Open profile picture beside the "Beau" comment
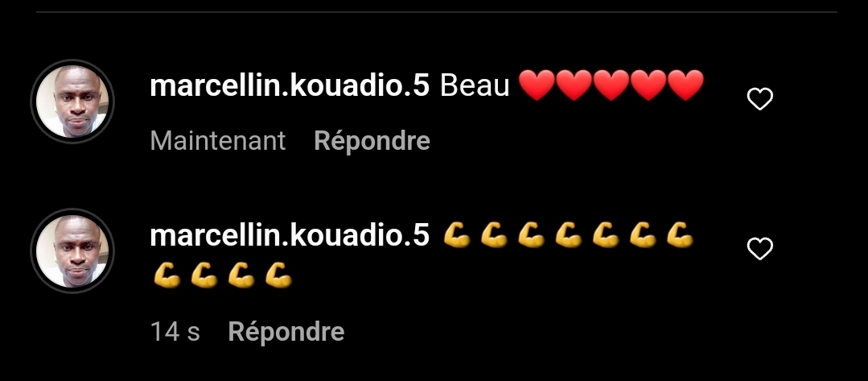Image resolution: width=868 pixels, height=381 pixels. pos(72,101)
